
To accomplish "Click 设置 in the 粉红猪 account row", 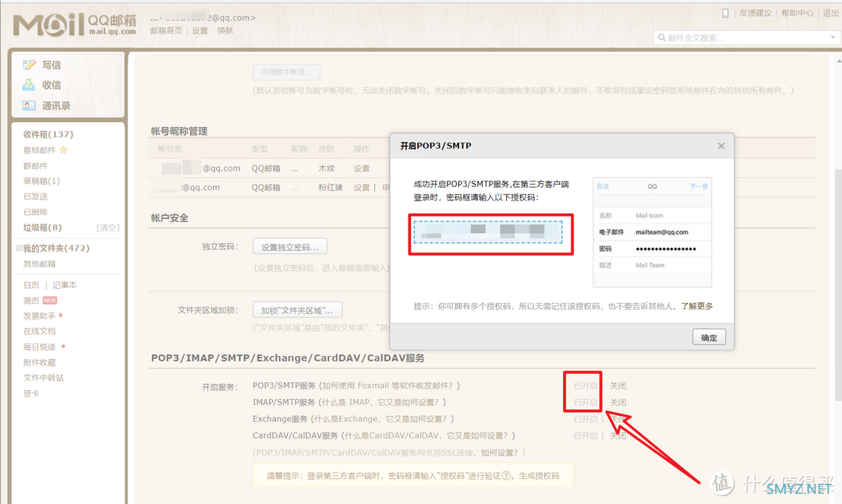I will pos(362,187).
